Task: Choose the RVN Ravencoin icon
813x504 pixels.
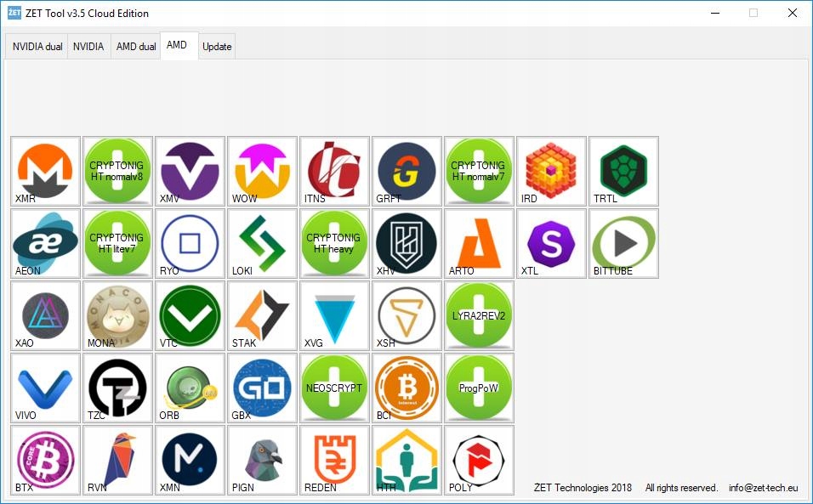Action: point(117,460)
